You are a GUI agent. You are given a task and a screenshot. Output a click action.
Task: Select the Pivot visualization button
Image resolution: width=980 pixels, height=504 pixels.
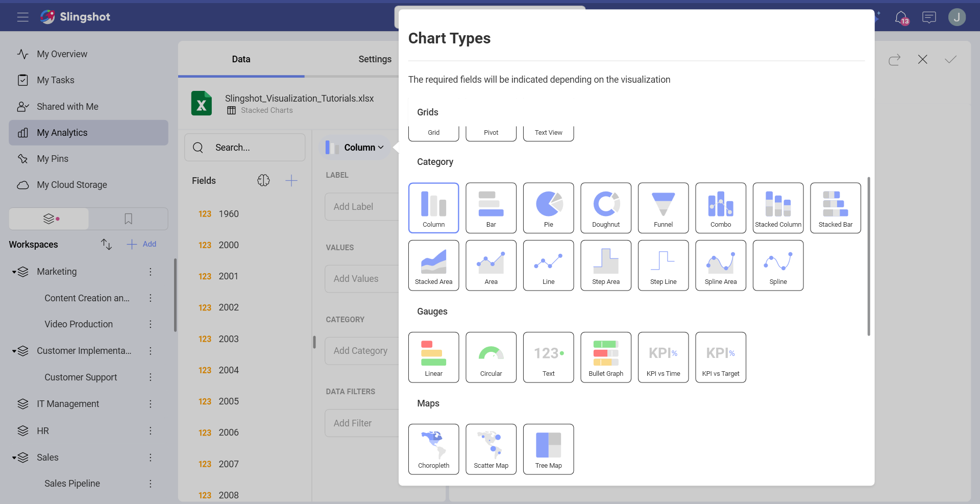(x=491, y=133)
